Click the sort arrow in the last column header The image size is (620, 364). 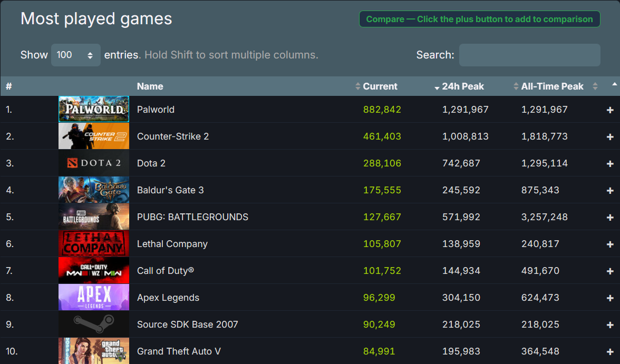tap(614, 84)
